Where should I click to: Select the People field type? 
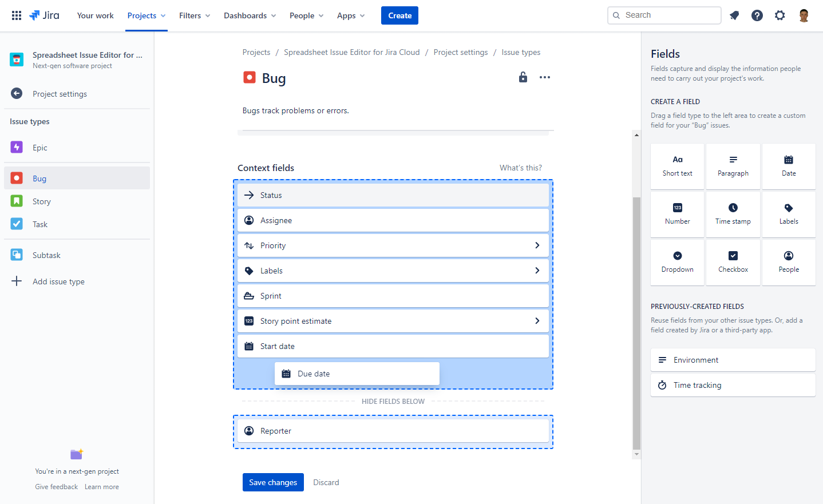click(789, 263)
